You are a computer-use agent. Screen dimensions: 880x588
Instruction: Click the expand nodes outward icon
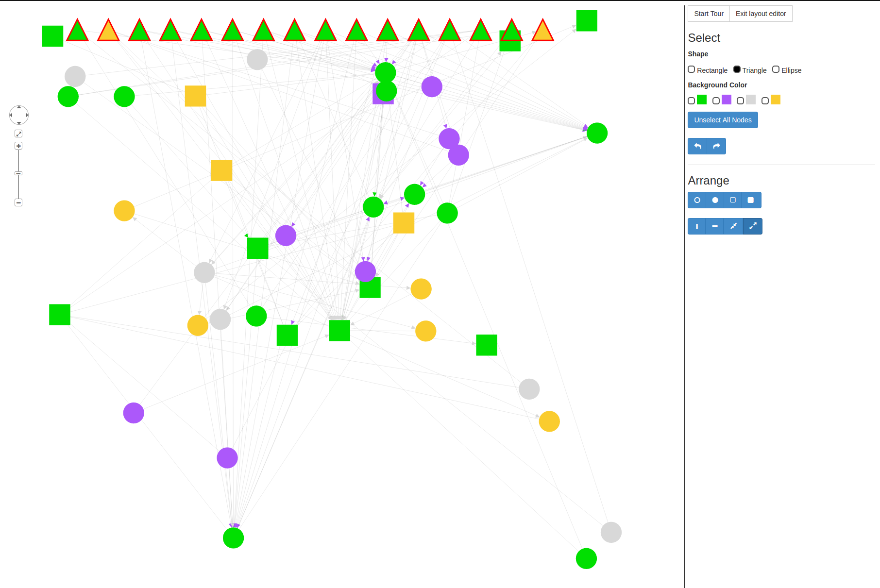point(753,226)
